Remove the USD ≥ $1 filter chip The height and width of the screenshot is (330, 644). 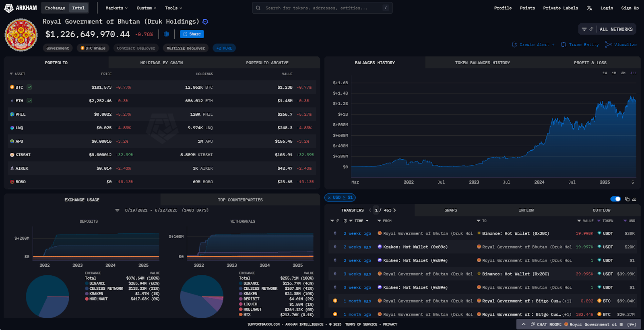tap(329, 197)
